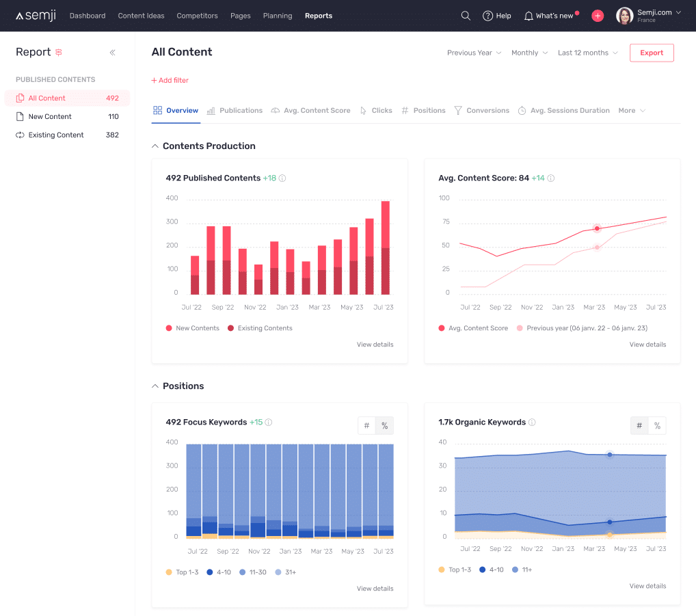Expand the More tabs dropdown

coord(632,111)
